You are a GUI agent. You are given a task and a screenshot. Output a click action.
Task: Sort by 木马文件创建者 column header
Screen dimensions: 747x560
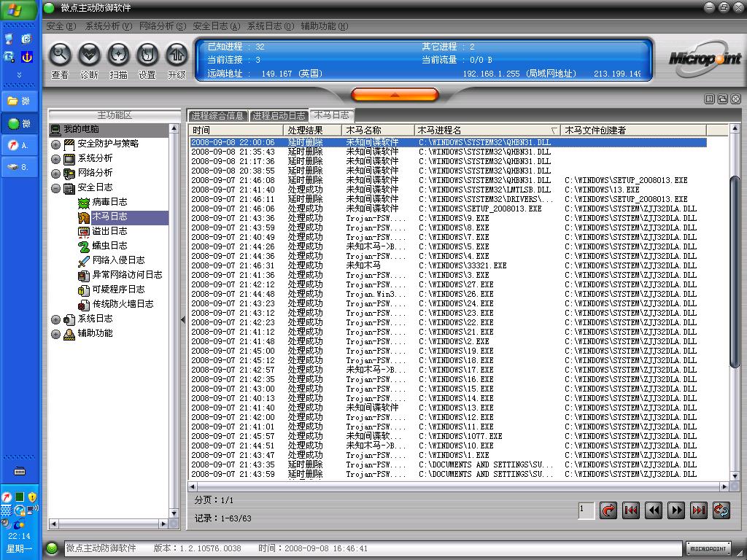[x=634, y=130]
